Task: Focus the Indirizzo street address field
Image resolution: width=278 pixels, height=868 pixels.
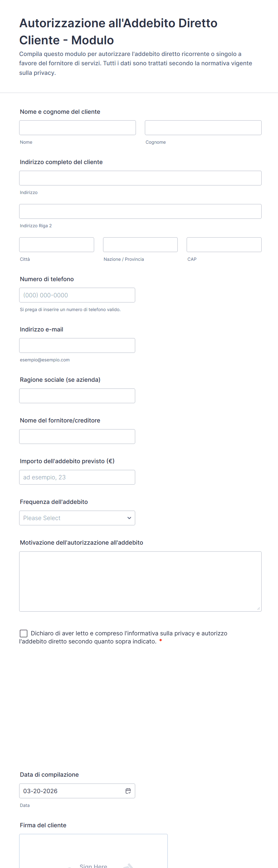Action: pyautogui.click(x=140, y=178)
